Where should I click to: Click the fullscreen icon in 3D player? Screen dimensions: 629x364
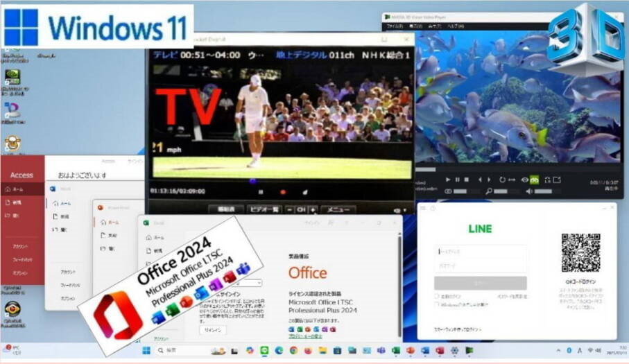pos(557,180)
